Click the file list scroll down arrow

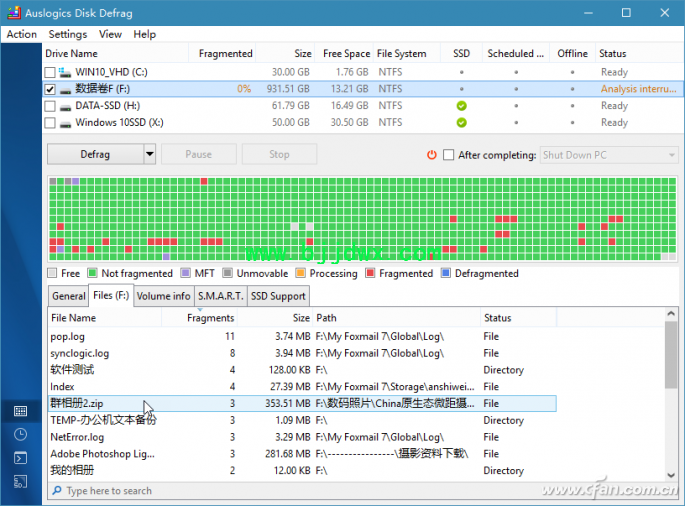(671, 475)
